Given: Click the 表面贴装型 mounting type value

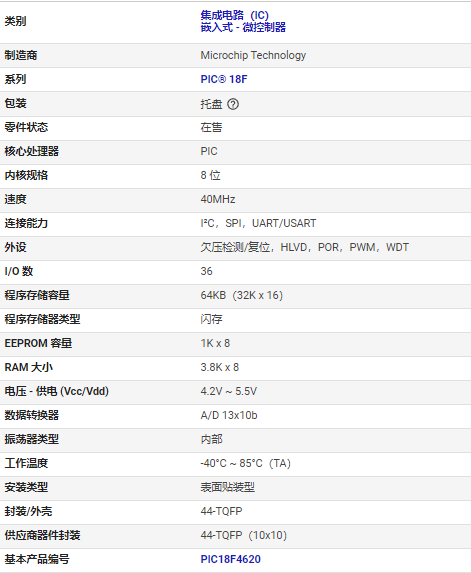Looking at the screenshot, I should [228, 487].
